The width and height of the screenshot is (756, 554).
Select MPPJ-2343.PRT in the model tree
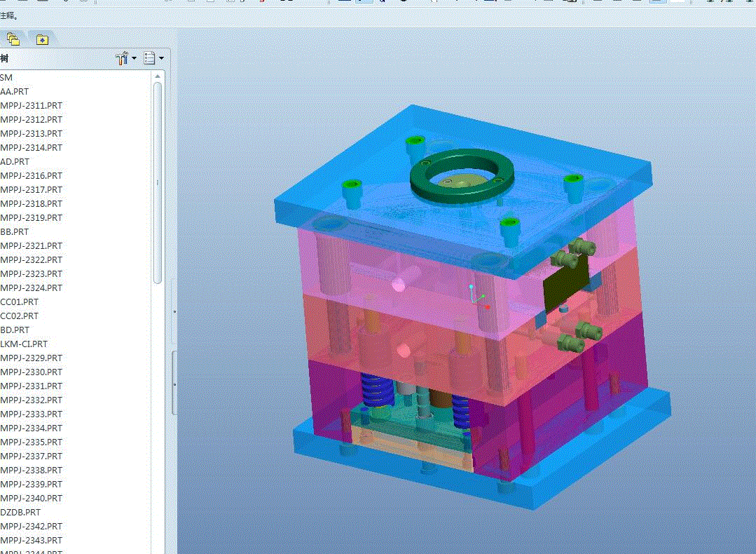coord(32,540)
